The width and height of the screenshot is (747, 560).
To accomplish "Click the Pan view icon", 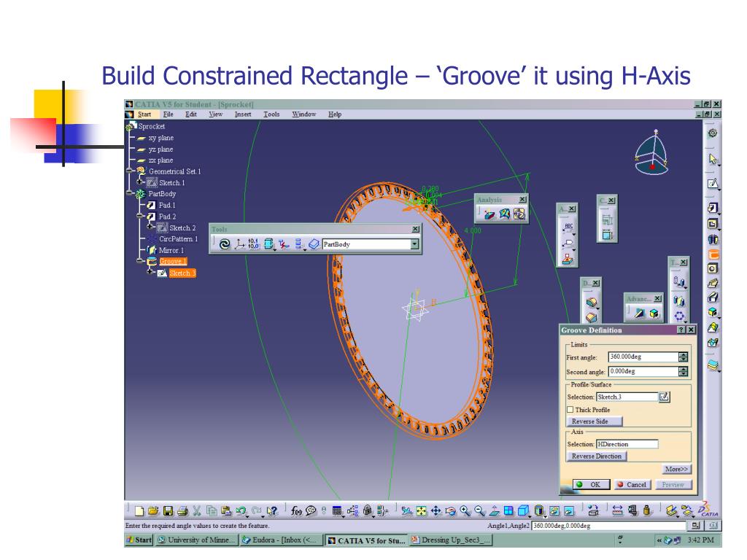I will pos(436,512).
